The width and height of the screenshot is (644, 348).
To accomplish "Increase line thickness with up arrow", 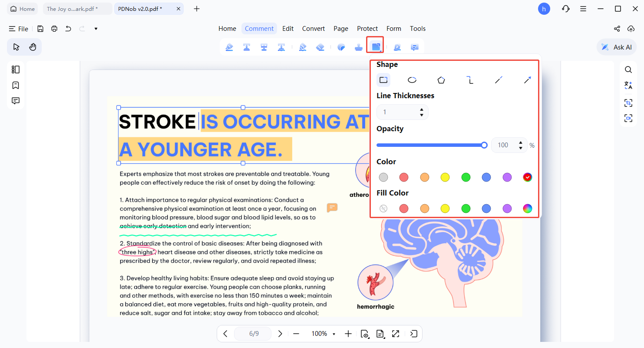I will point(421,109).
